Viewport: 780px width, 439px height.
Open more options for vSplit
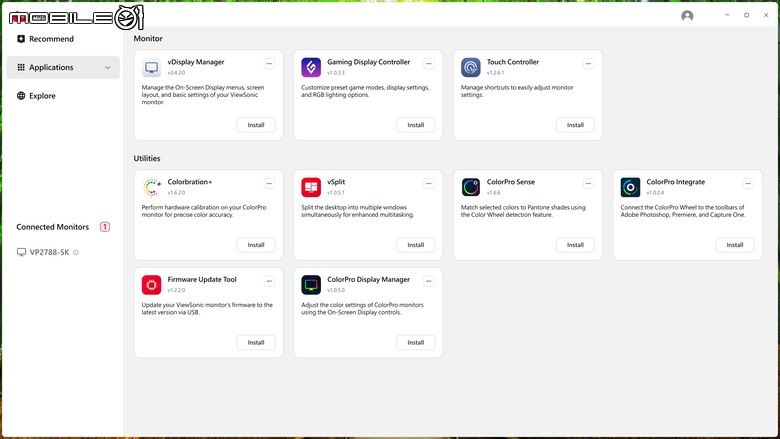tap(429, 183)
